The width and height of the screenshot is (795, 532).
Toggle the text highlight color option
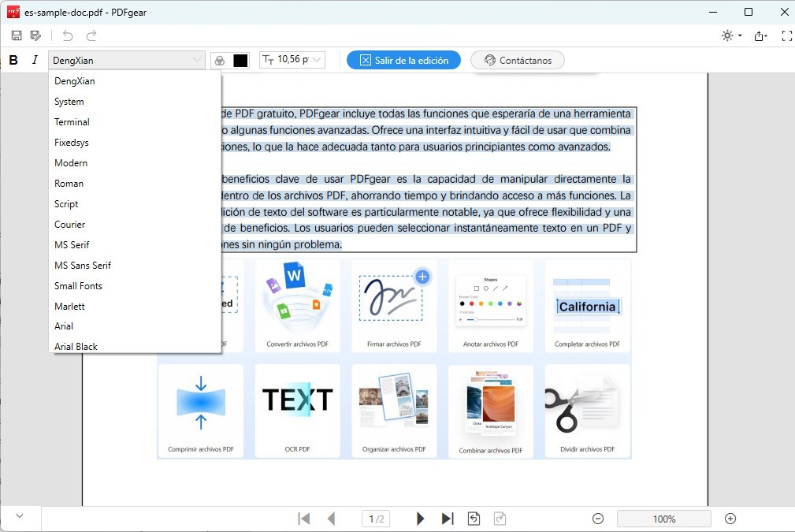click(x=218, y=60)
